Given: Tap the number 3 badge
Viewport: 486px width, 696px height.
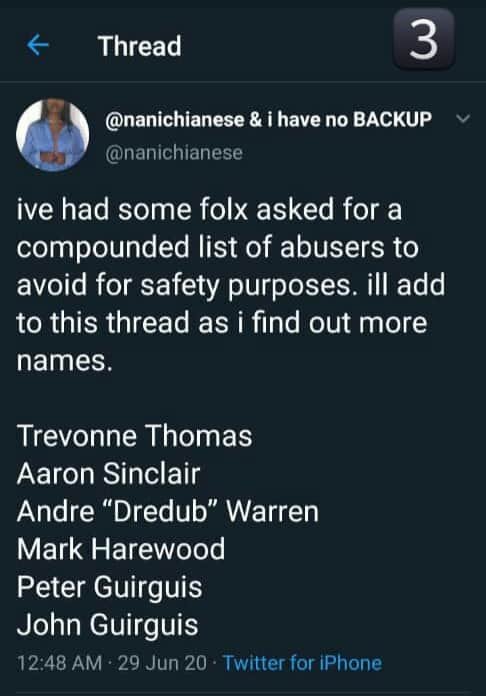Looking at the screenshot, I should (x=423, y=39).
